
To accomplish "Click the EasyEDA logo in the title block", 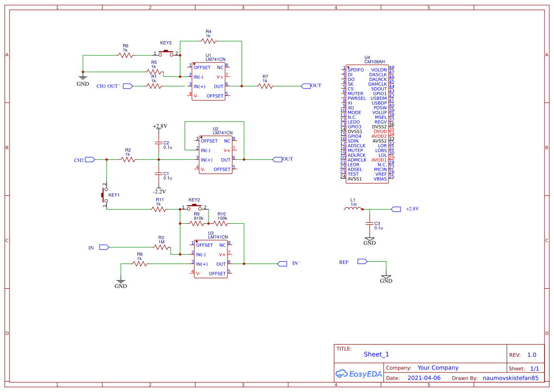I will coord(359,374).
